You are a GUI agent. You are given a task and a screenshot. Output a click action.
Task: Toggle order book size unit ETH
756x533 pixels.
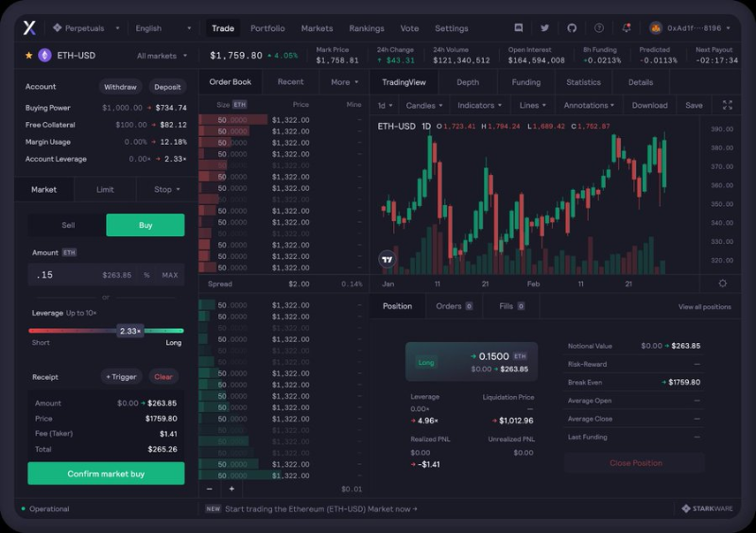tap(240, 105)
